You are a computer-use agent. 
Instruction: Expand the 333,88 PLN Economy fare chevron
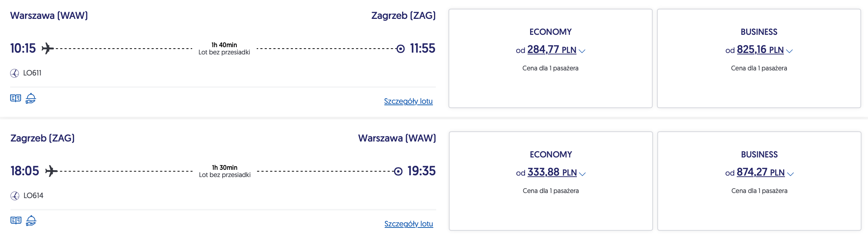[582, 174]
